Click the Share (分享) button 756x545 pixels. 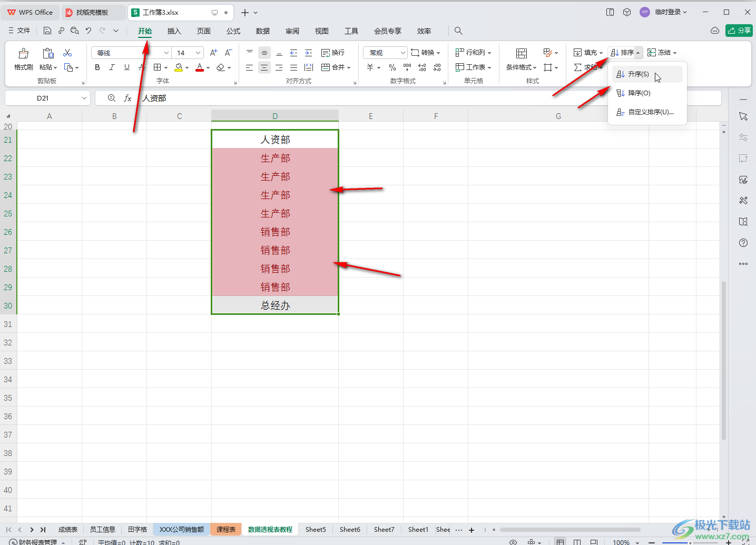pos(739,31)
